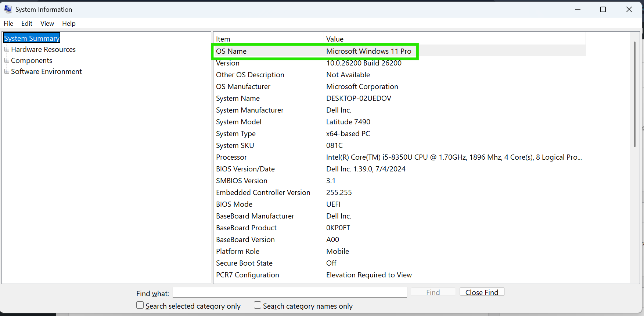Viewport: 644px width, 316px height.
Task: Open the Edit menu
Action: [27, 24]
